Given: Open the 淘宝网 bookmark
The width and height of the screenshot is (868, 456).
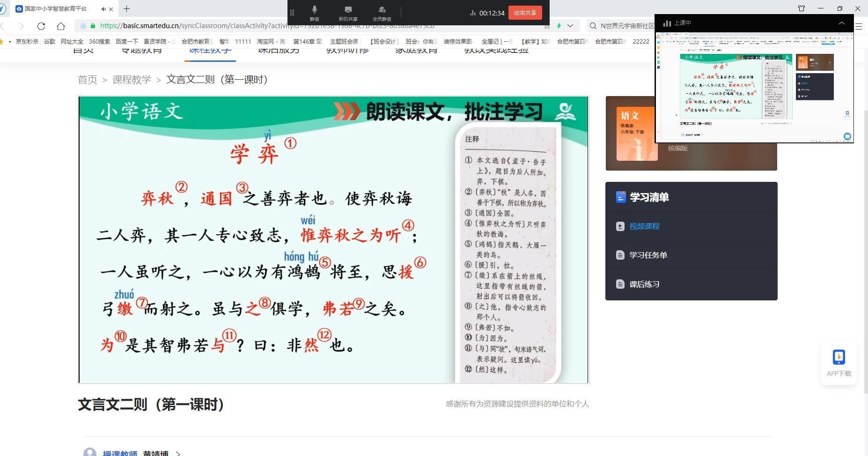Looking at the screenshot, I should [271, 42].
